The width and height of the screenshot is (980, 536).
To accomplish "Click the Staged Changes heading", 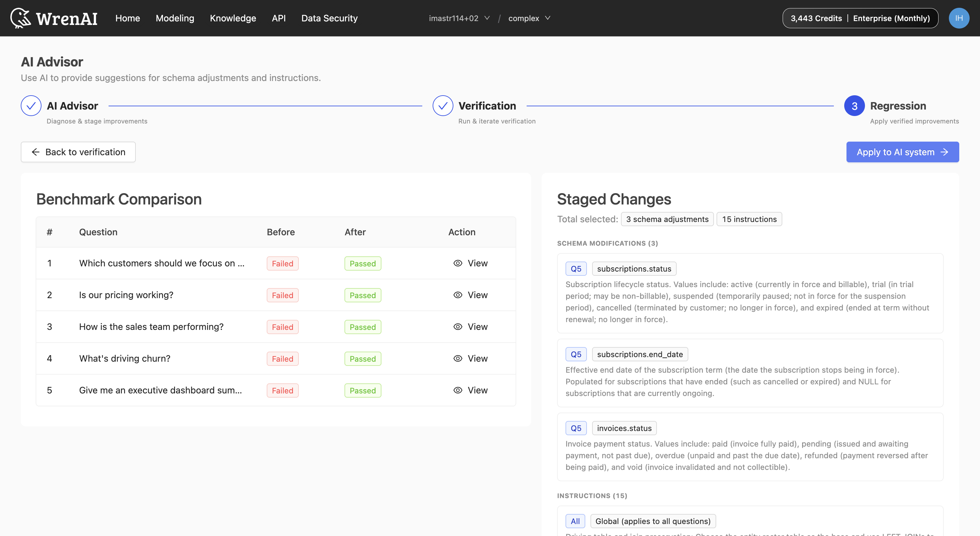I will click(x=614, y=199).
